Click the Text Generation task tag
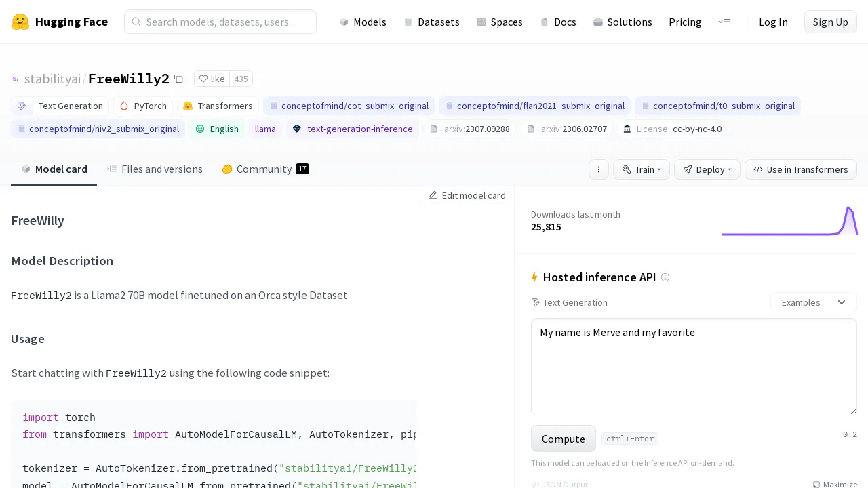This screenshot has height=488, width=868. 60,106
